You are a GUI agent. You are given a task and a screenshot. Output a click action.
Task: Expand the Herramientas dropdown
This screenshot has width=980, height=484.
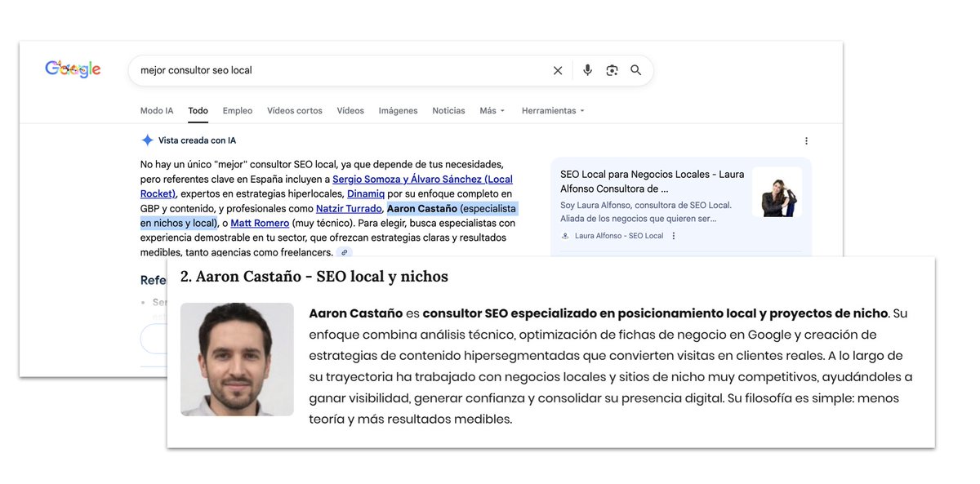(553, 110)
